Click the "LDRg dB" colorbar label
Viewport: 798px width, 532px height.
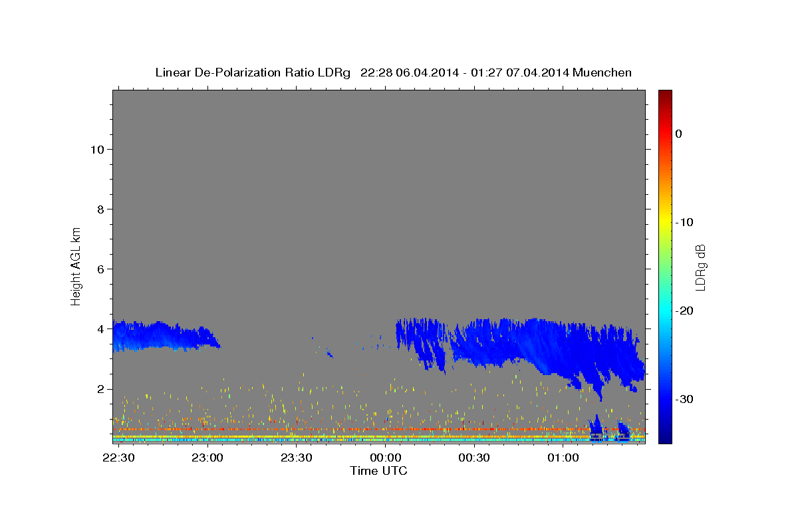[x=700, y=267]
